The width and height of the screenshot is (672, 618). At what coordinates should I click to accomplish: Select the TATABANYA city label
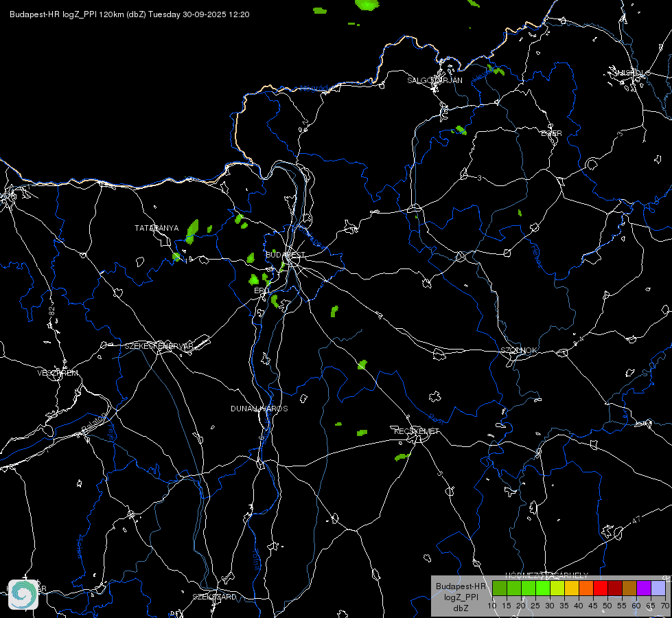tap(157, 228)
